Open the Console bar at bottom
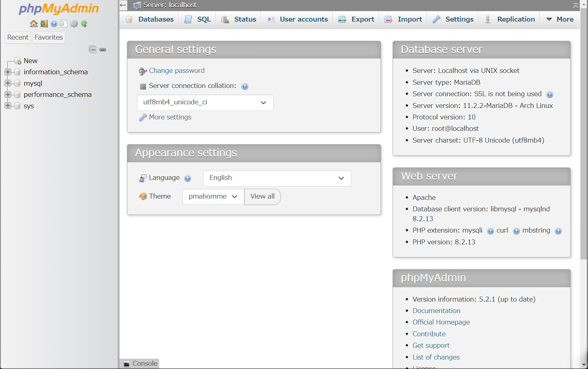 tap(140, 363)
